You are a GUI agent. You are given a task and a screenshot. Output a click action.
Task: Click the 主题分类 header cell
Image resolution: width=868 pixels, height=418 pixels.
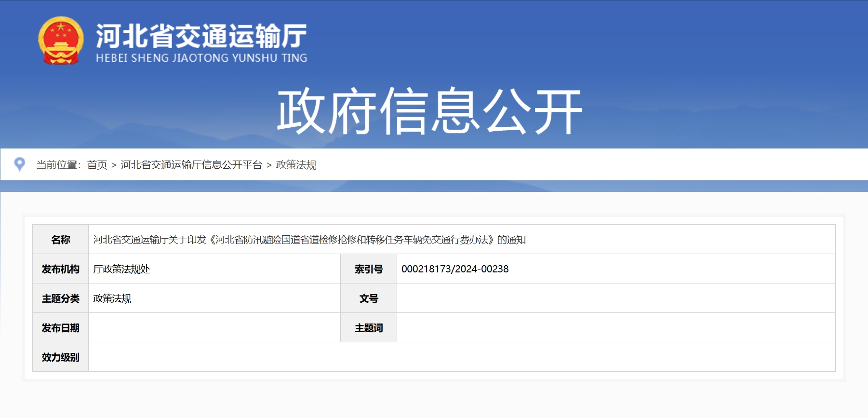pos(61,298)
